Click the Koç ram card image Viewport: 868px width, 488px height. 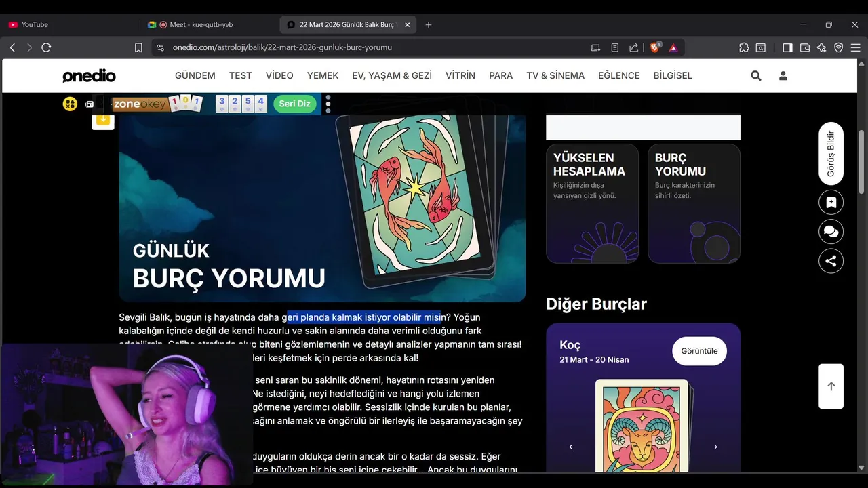coord(643,427)
